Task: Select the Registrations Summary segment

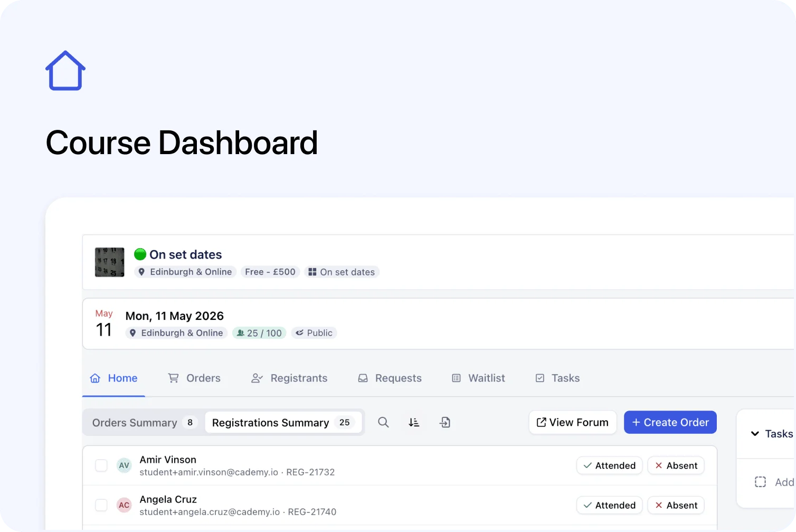Action: 283,423
